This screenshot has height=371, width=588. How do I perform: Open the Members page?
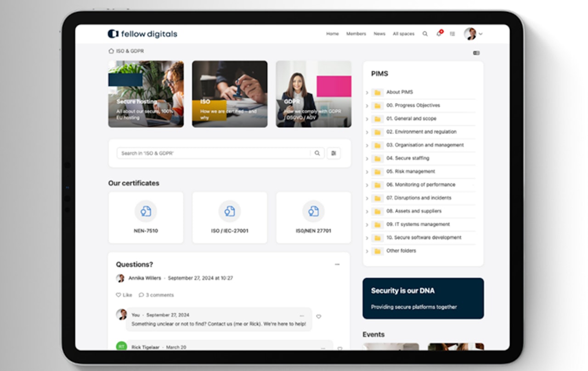tap(356, 34)
